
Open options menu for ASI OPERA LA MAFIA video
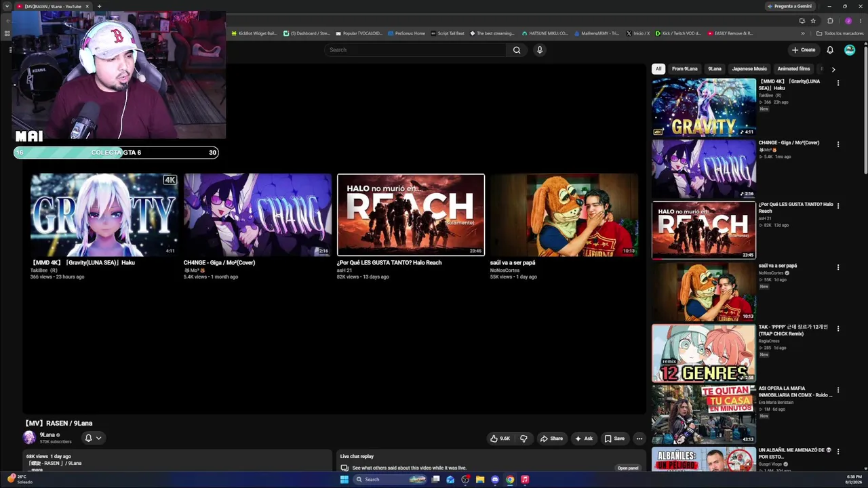tap(838, 390)
